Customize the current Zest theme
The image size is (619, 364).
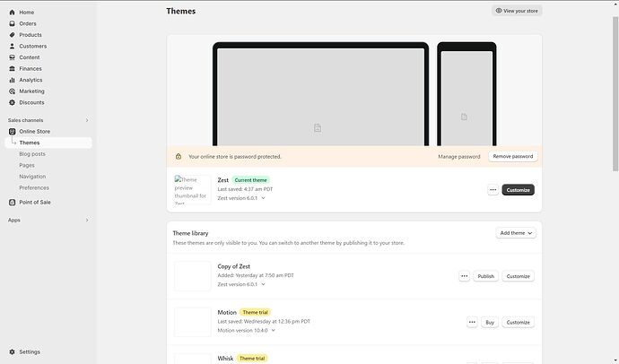tap(518, 190)
